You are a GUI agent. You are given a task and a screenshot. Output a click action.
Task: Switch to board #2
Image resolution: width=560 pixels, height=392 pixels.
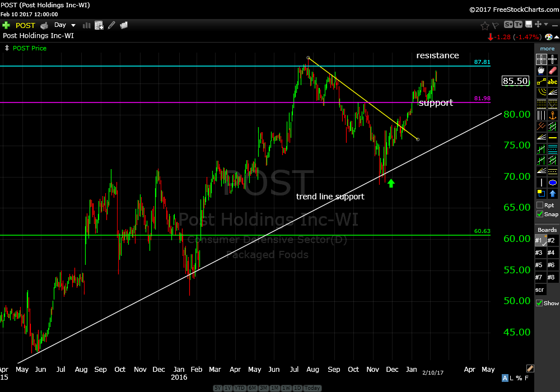click(x=551, y=240)
